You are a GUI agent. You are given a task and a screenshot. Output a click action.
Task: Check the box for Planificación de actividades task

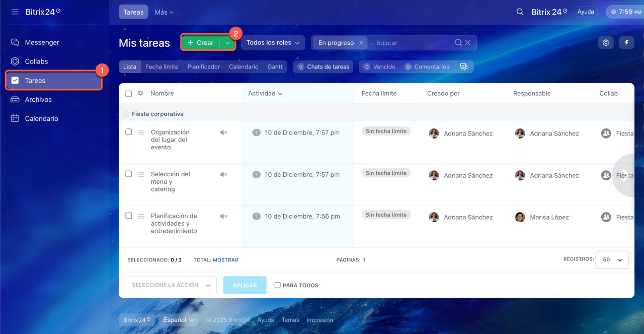click(x=129, y=216)
